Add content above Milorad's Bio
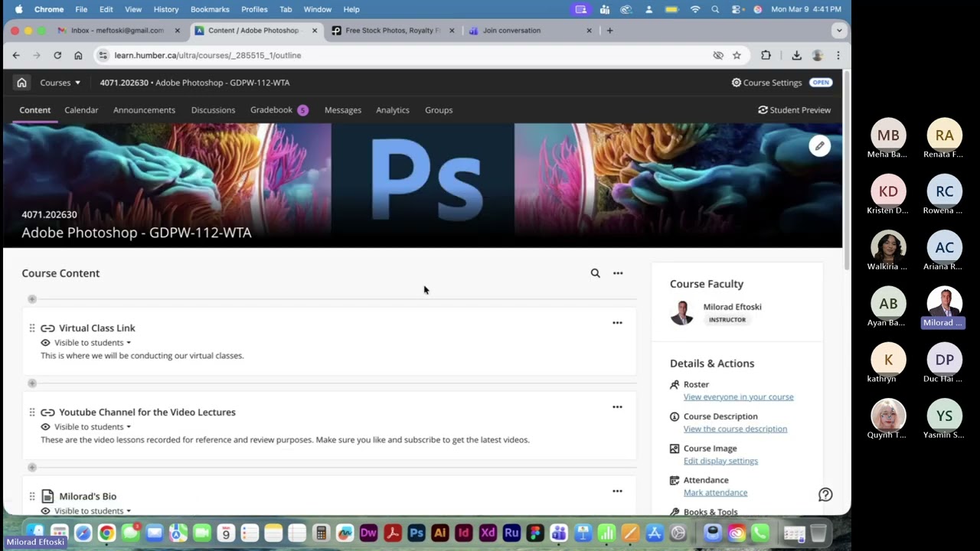This screenshot has width=980, height=551. pos(32,468)
